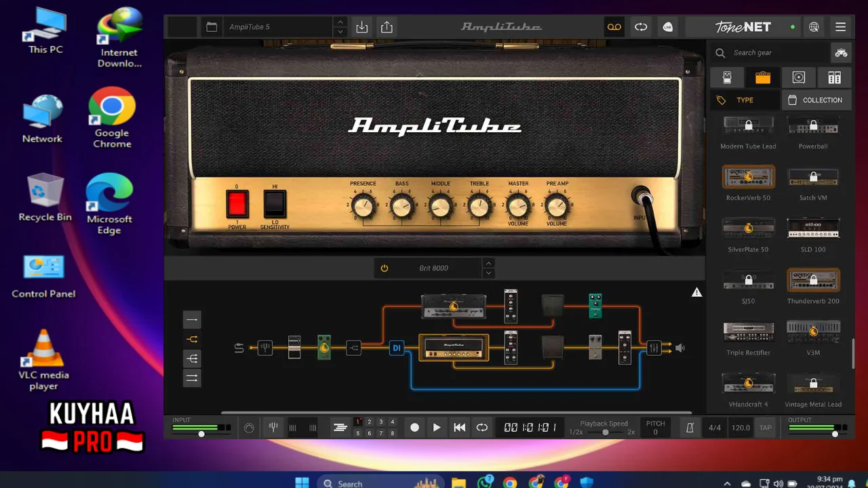
Task: Step to previous amp model with up chevron
Action: (x=488, y=263)
